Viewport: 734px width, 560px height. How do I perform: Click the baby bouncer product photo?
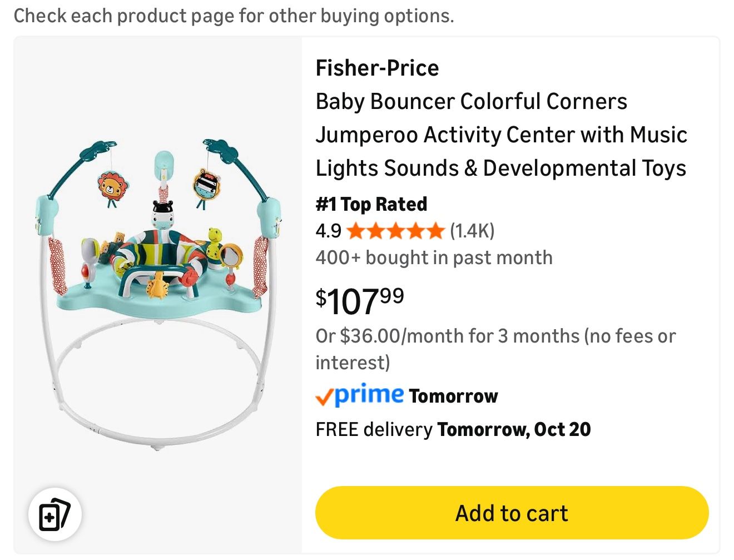tap(157, 295)
